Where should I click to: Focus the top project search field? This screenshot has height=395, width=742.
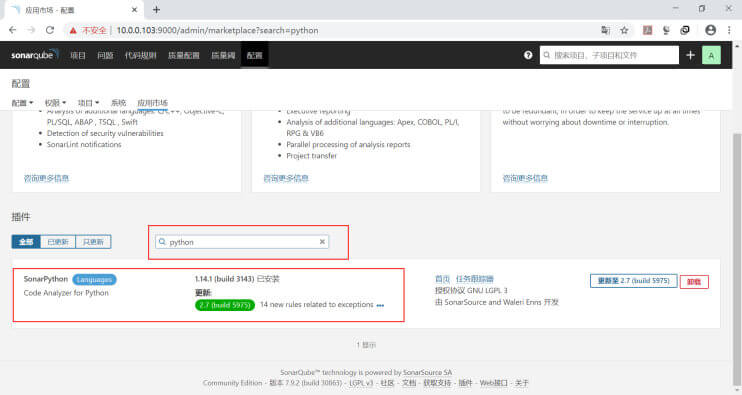609,55
